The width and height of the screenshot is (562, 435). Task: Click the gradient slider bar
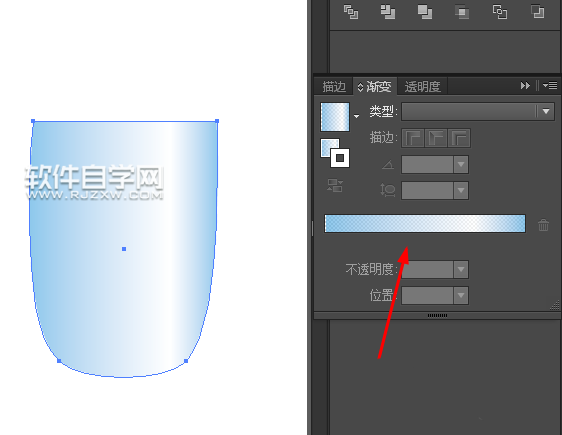pos(425,224)
